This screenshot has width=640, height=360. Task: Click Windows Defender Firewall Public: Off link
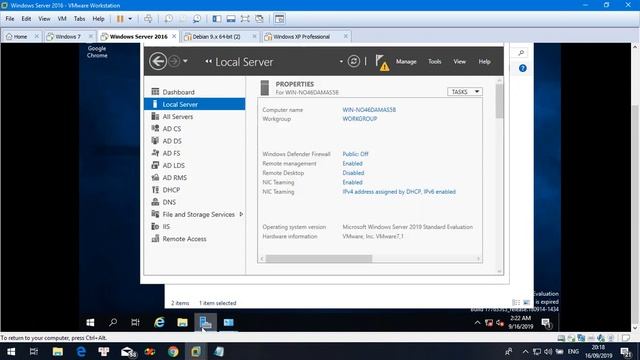[355, 154]
